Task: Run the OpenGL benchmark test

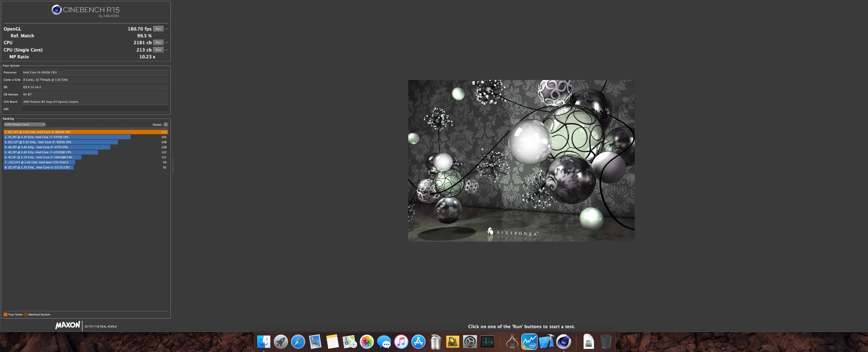Action: tap(158, 28)
